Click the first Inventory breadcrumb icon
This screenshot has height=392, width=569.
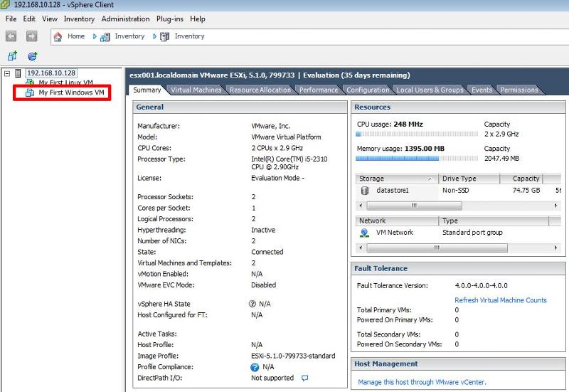(105, 37)
